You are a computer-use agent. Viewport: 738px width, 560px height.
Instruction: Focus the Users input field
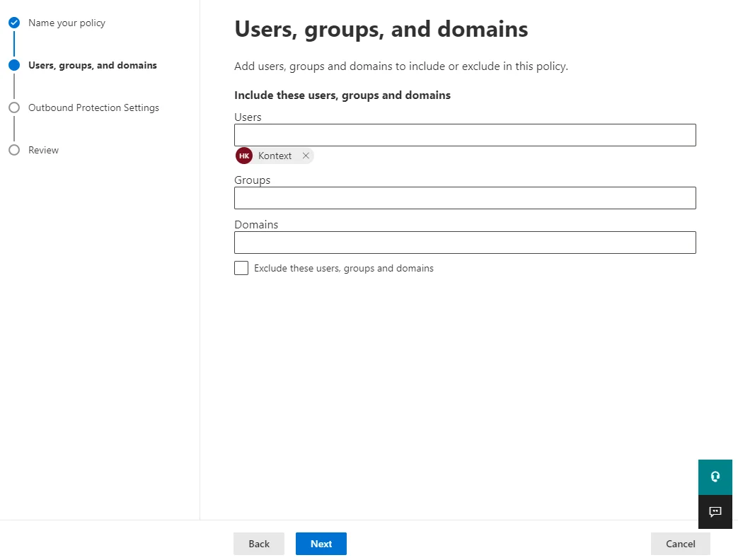click(465, 135)
